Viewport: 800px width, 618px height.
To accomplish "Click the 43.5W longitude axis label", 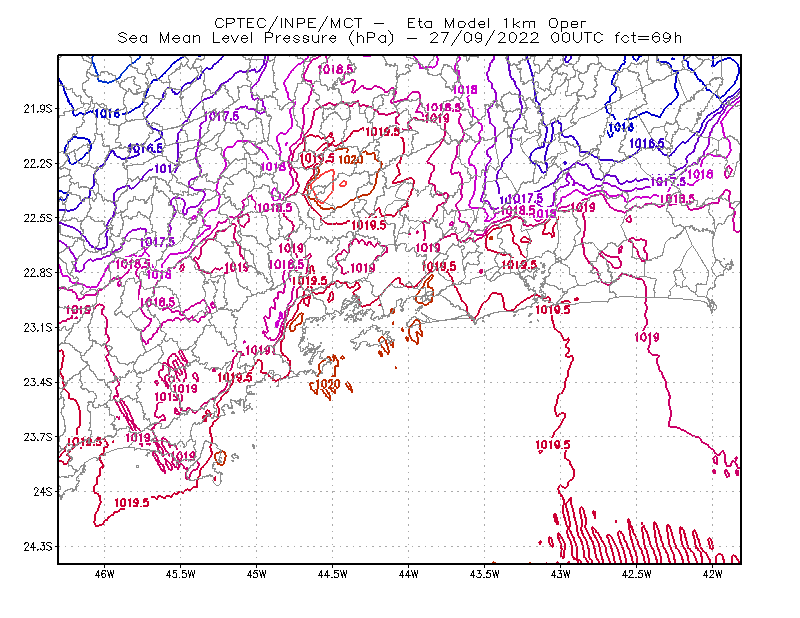I will click(x=484, y=574).
